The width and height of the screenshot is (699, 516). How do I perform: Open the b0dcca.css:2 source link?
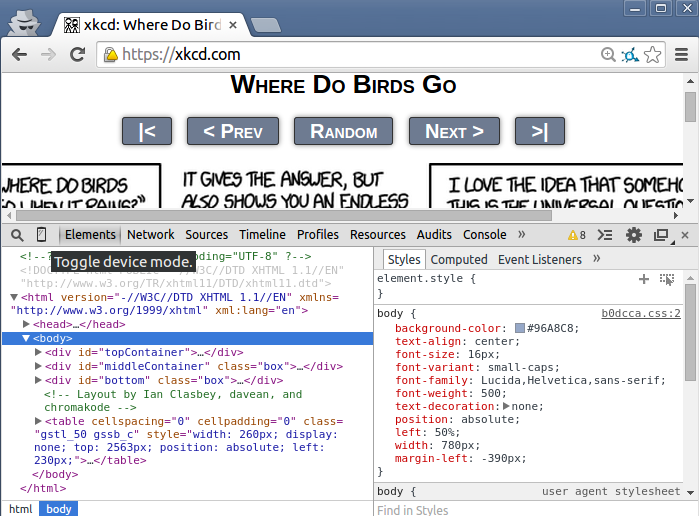point(640,314)
